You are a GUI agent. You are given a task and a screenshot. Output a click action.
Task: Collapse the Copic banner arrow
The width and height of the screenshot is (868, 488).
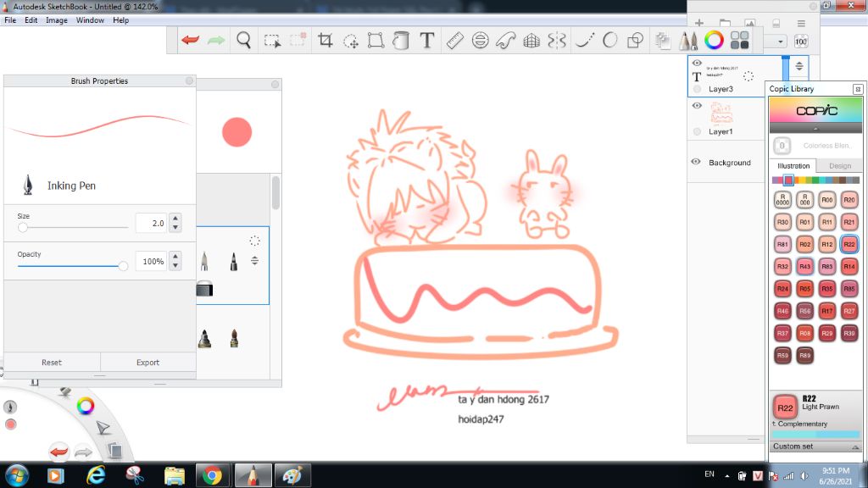click(815, 129)
